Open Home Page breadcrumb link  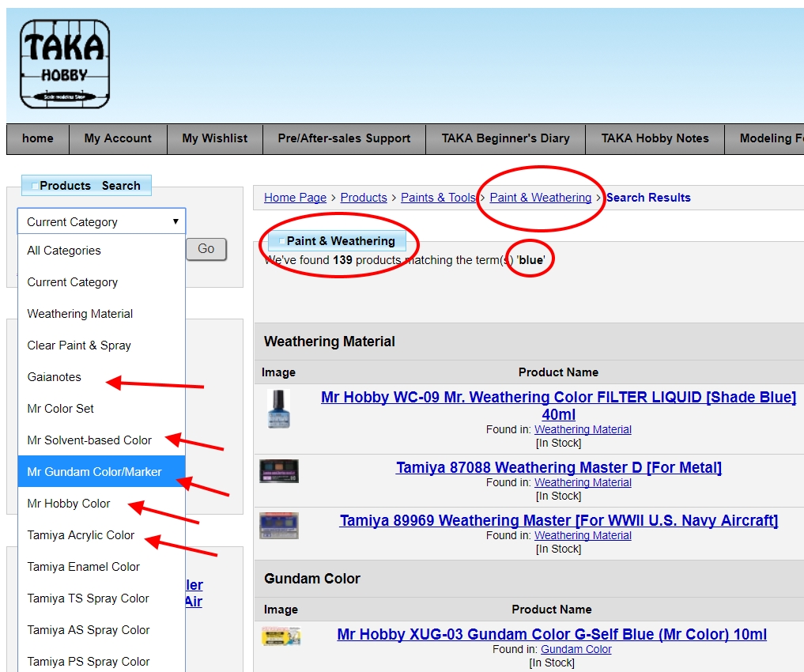[296, 198]
